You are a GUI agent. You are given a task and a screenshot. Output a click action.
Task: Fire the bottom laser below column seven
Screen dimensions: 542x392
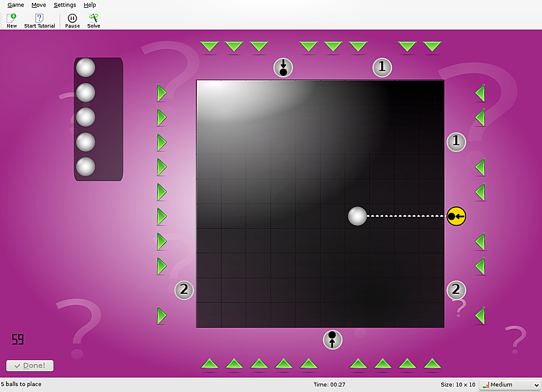click(358, 364)
